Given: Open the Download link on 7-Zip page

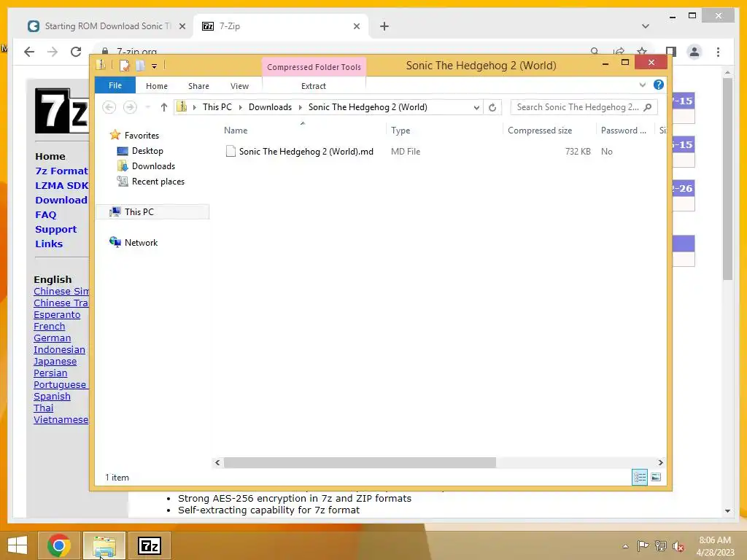Looking at the screenshot, I should 61,200.
